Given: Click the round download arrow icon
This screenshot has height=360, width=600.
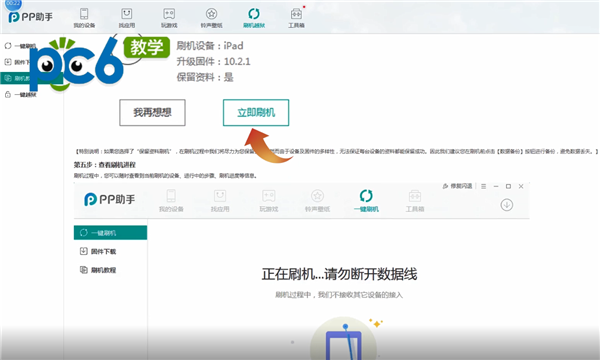Looking at the screenshot, I should 507,205.
